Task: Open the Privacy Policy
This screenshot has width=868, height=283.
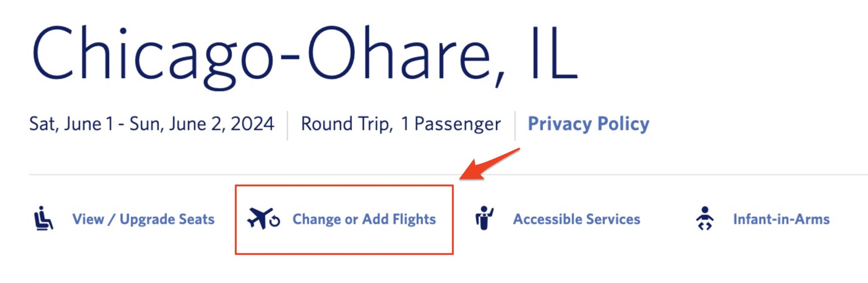Action: (588, 124)
